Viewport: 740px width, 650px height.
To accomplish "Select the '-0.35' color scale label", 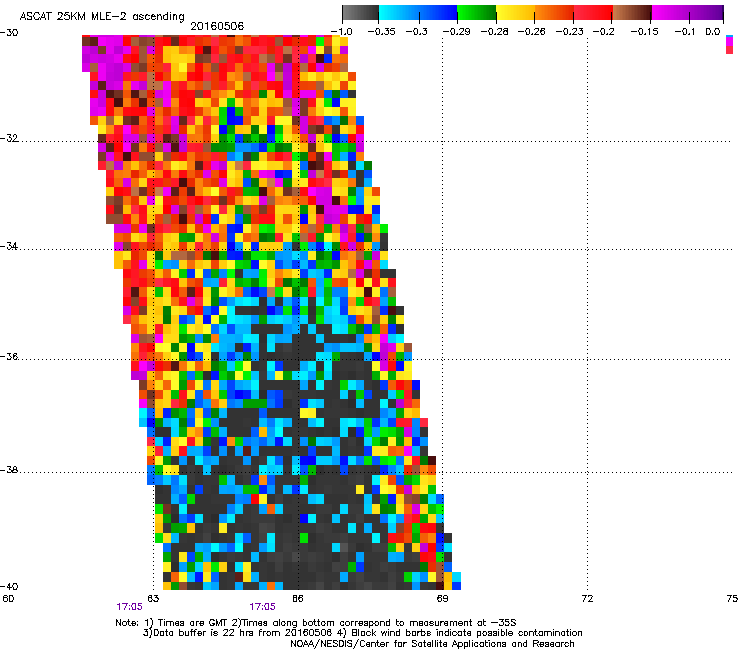I will 381,32.
